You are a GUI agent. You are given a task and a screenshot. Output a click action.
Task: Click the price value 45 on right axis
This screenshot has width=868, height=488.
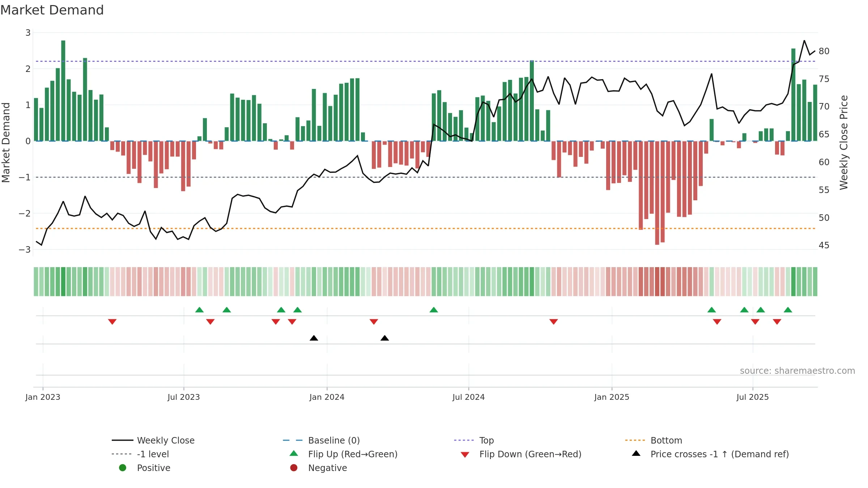click(x=824, y=245)
